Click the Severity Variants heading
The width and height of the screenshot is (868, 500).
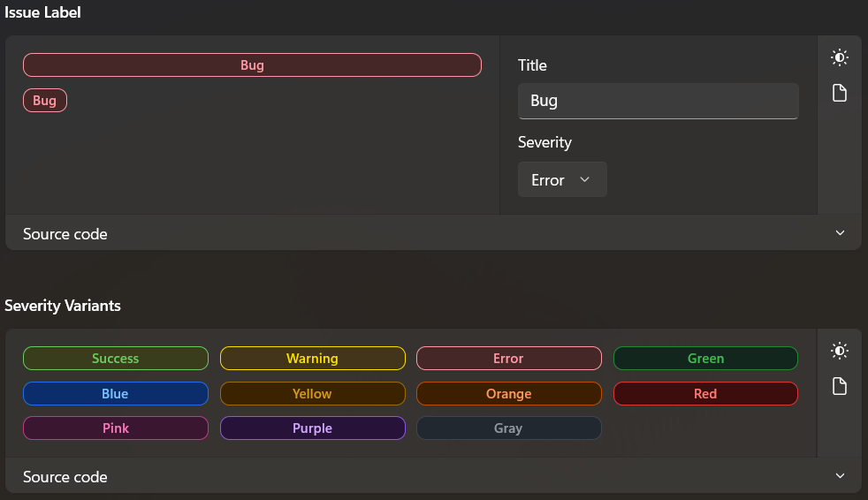[63, 306]
